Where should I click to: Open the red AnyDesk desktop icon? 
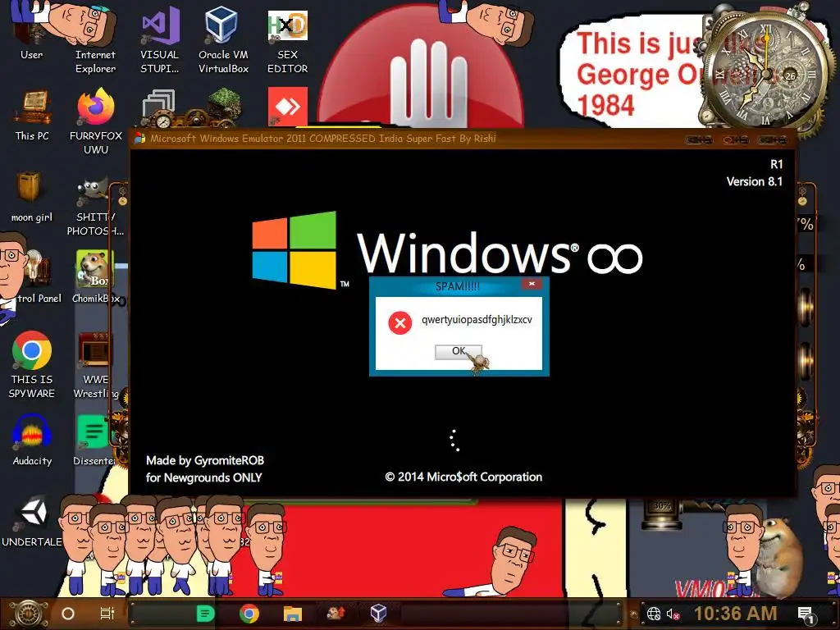288,107
